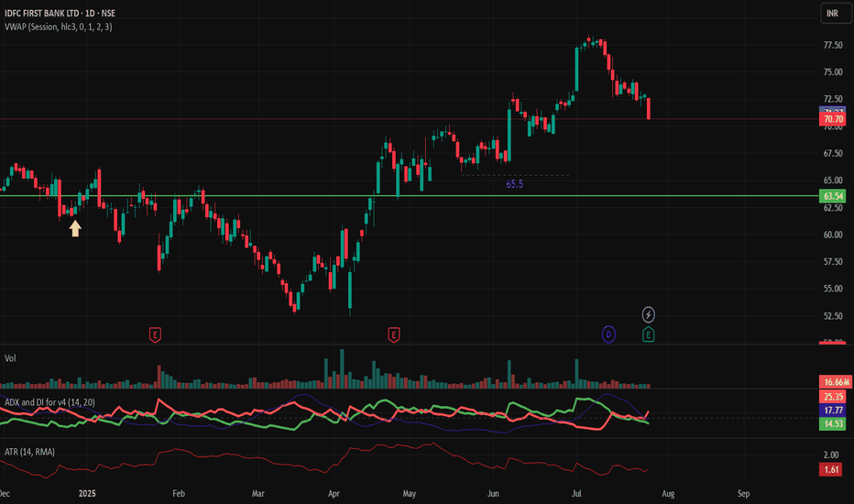Click the 70.70 current price label
Viewport: 854px width, 504px height.
pos(833,119)
